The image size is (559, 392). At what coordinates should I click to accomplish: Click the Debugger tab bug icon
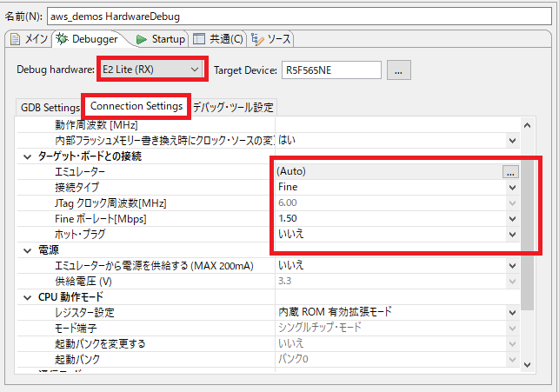coord(63,39)
